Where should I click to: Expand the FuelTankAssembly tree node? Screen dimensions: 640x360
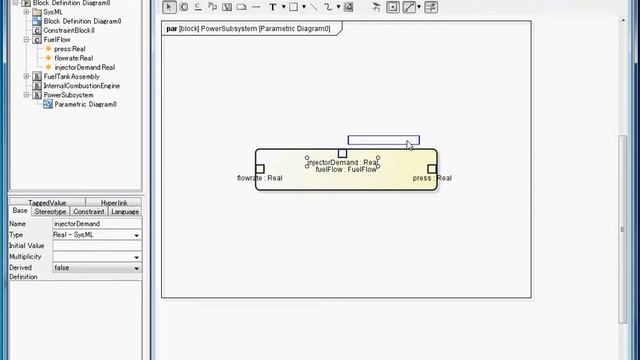point(27,76)
